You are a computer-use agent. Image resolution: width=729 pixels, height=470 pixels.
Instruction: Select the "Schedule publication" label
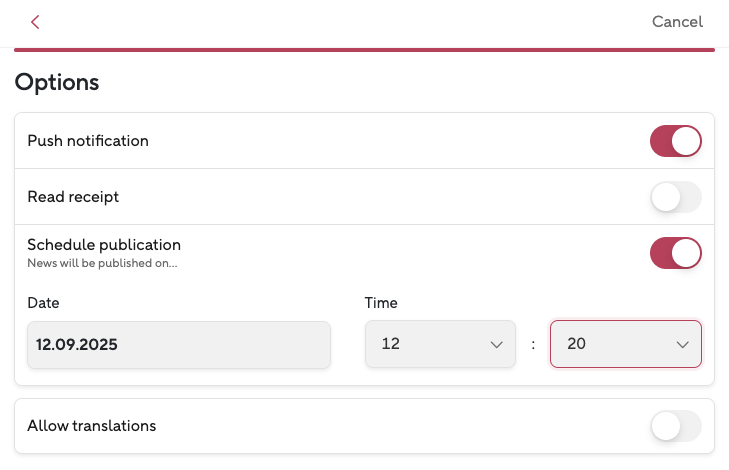click(x=104, y=244)
